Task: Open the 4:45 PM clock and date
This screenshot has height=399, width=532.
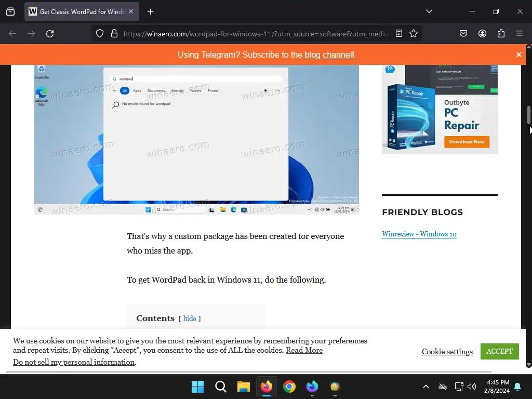Action: pos(497,387)
